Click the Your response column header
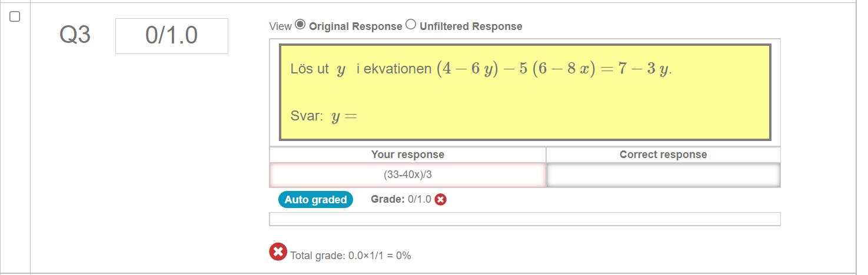The height and width of the screenshot is (275, 868). click(407, 155)
